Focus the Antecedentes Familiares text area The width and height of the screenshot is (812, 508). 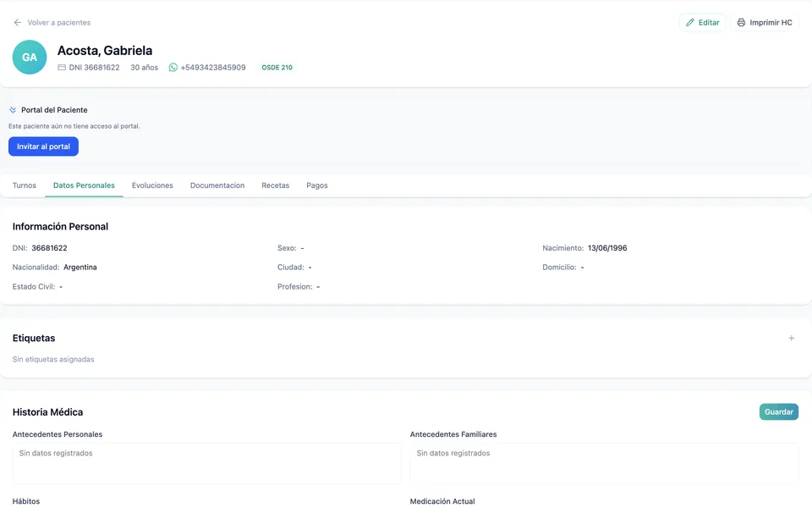click(x=604, y=463)
